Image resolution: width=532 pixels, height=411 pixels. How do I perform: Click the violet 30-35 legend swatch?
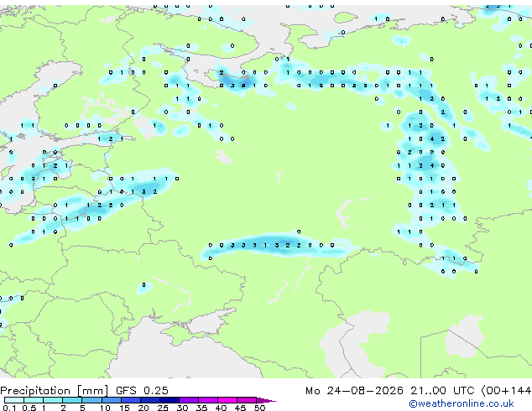[189, 400]
